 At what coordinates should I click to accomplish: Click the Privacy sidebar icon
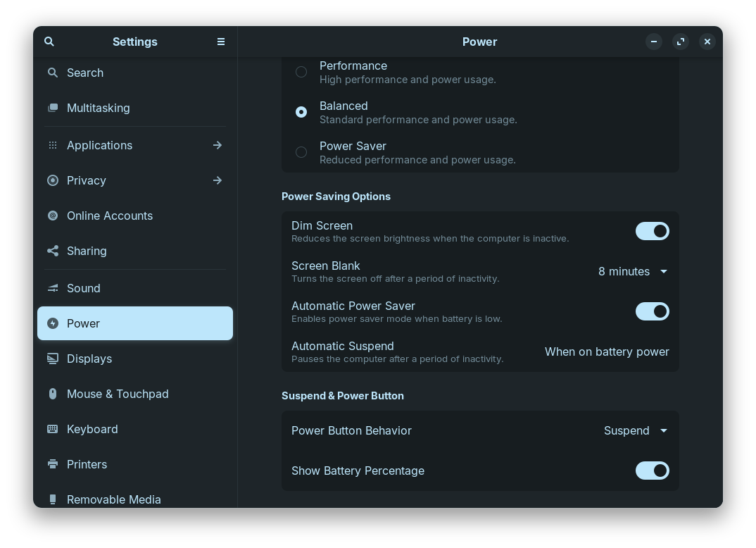point(53,180)
